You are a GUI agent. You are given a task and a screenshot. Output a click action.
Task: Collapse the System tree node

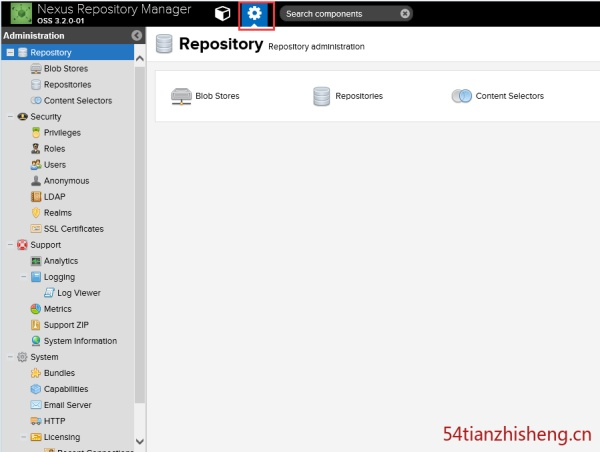(10, 357)
